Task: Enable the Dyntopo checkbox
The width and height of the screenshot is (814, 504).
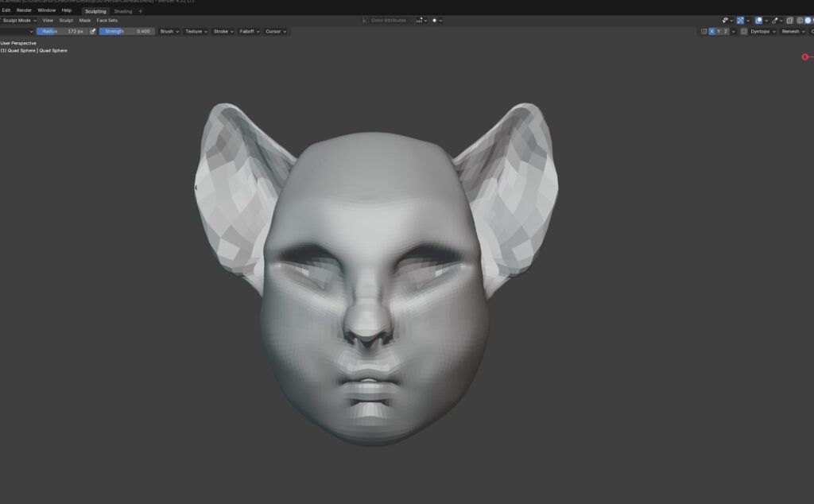Action: (x=744, y=32)
